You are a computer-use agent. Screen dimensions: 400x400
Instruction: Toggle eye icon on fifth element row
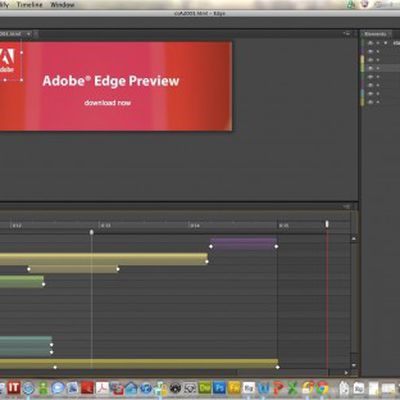tap(370, 77)
